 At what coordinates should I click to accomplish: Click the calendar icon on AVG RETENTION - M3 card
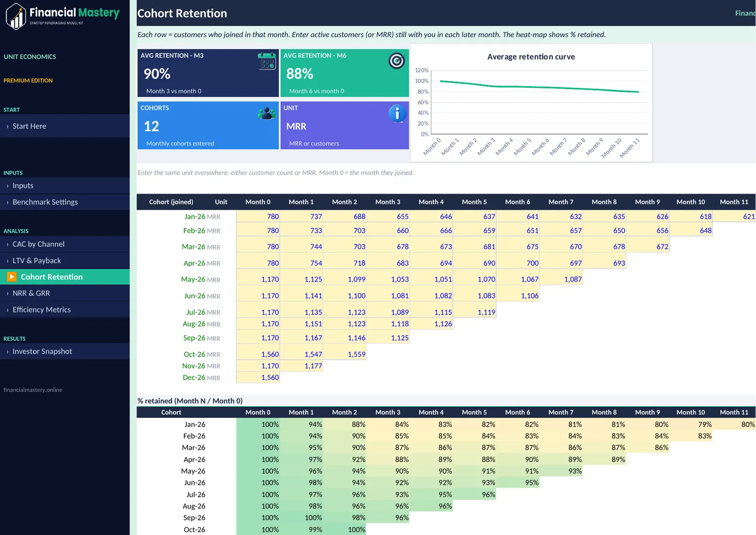(x=267, y=61)
